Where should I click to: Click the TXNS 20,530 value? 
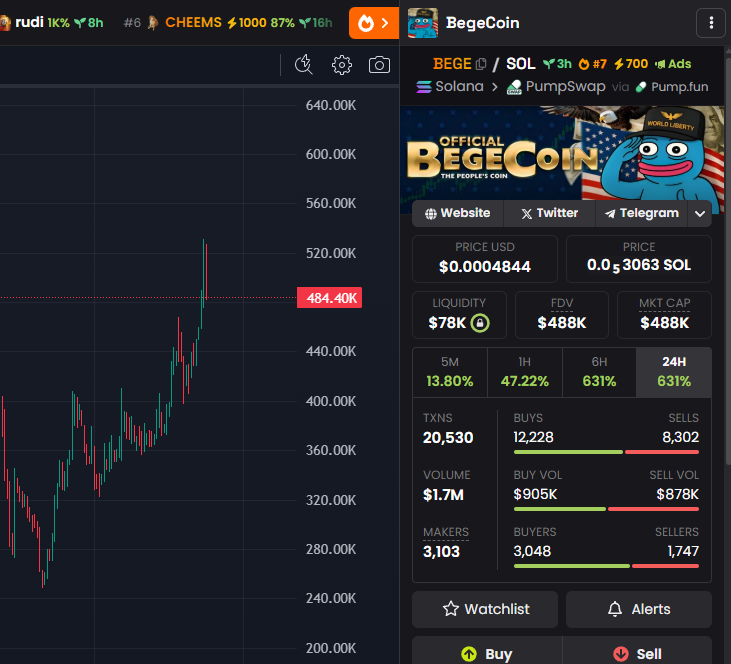[448, 437]
